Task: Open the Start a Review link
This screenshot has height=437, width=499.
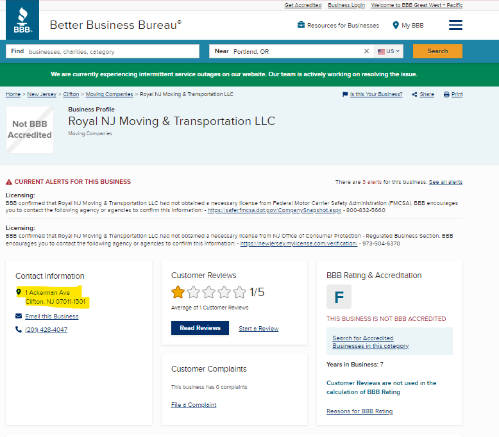Action: pyautogui.click(x=259, y=329)
